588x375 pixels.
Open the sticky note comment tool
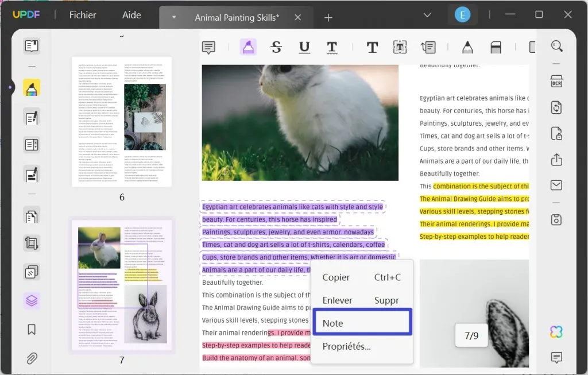click(x=209, y=47)
